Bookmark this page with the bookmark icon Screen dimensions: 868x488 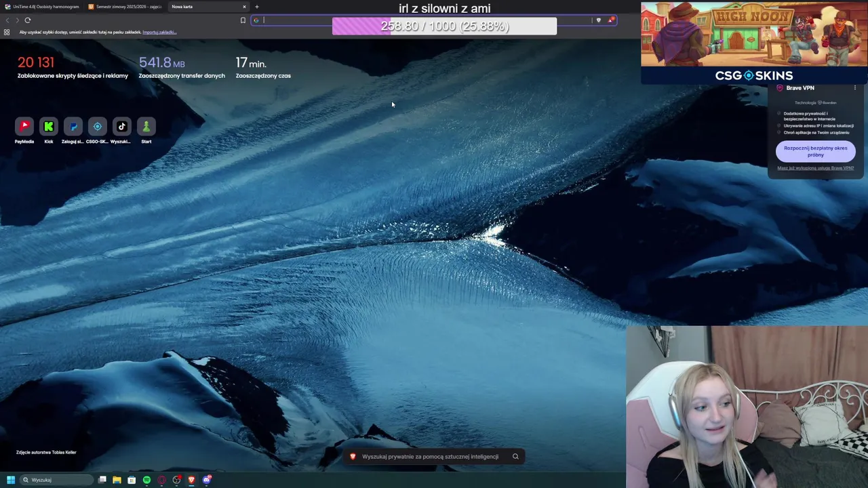[243, 20]
